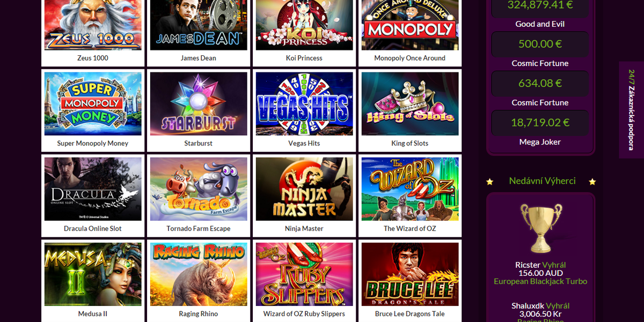Image resolution: width=644 pixels, height=322 pixels.
Task: Click the Mega Joker jackpot amount
Action: coord(541,123)
